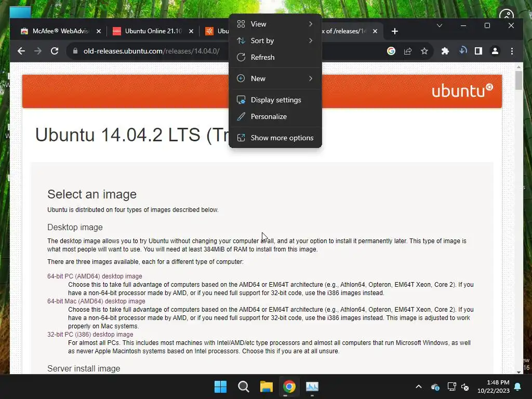The height and width of the screenshot is (399, 532).
Task: Switch to the McAfee WebAdvisor tab
Action: tap(59, 31)
